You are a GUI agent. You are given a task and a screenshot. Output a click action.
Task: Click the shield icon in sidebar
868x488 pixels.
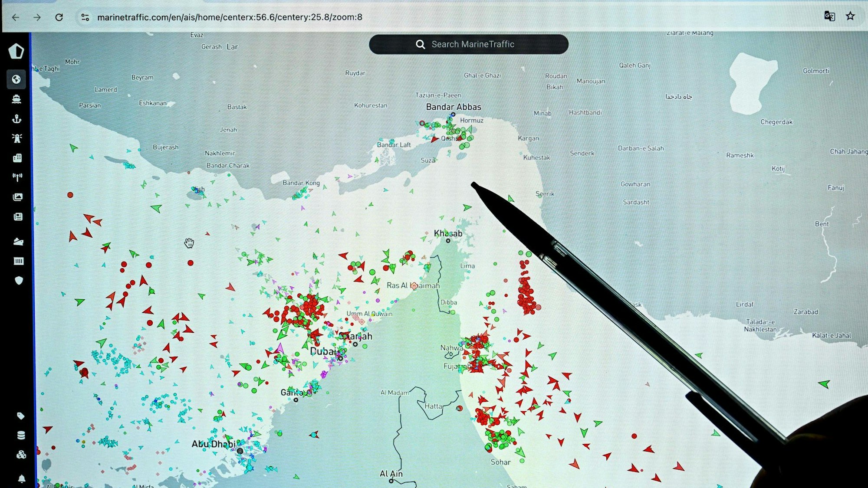[19, 281]
